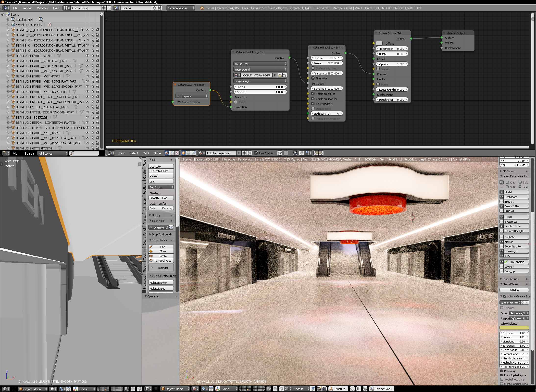Open the Render menu
Screen dimensions: 536x392
(x=27, y=8)
